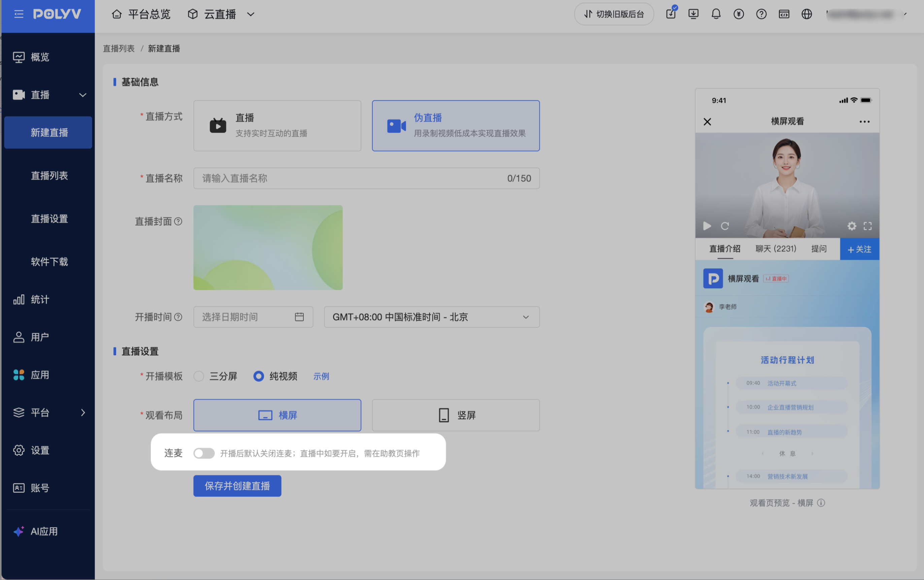Switch to the 直播介绍 preview tab
This screenshot has height=580, width=924.
[725, 249]
